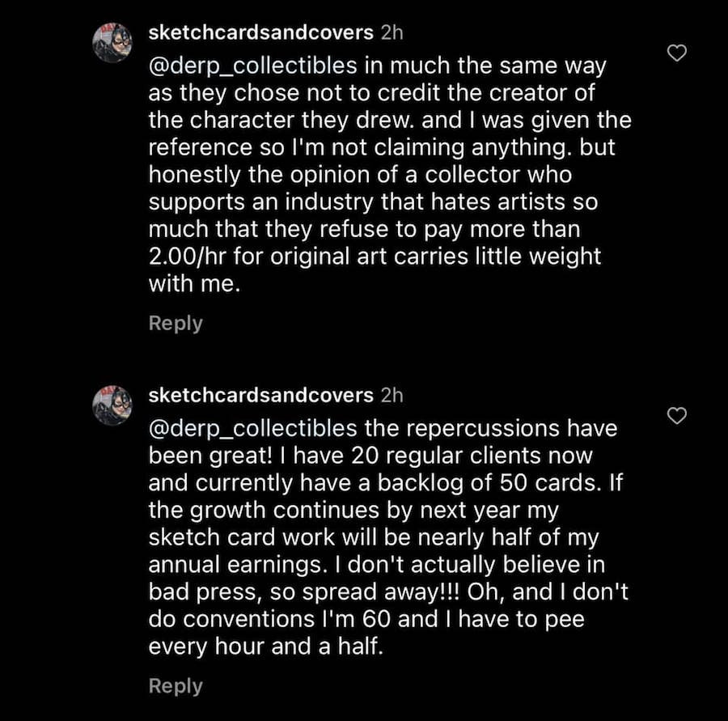This screenshot has height=721, width=728.
Task: Reply to the comment ending 'every hour and a half'
Action: (176, 686)
